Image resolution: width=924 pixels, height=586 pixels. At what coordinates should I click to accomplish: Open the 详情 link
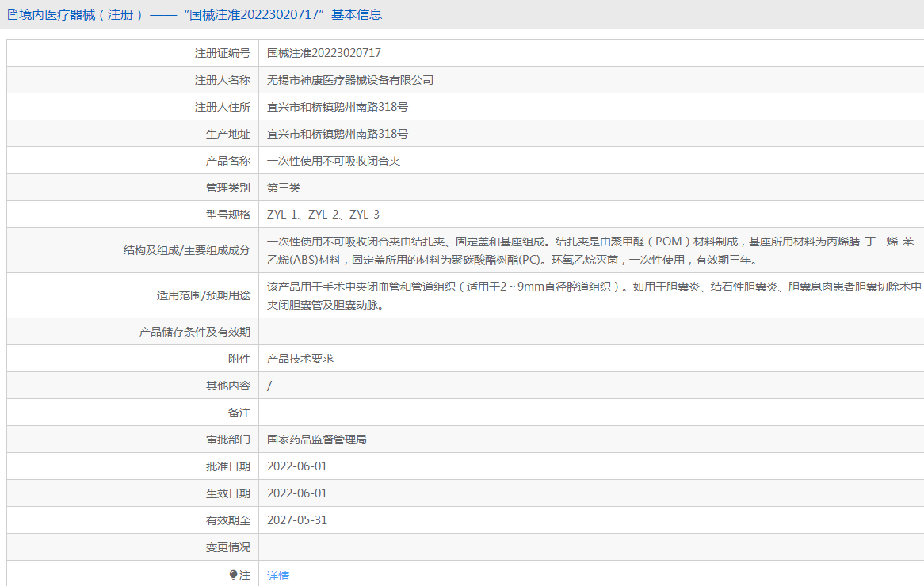point(278,576)
